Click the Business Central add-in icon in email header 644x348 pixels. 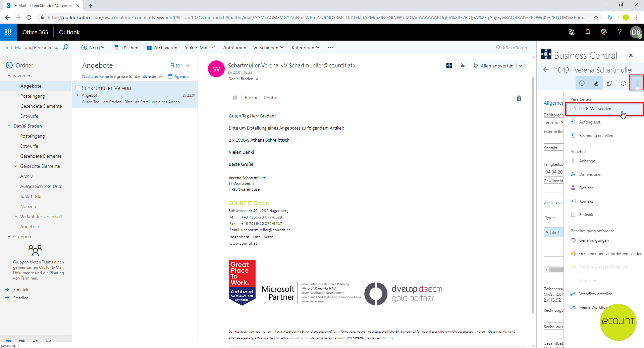coord(449,65)
